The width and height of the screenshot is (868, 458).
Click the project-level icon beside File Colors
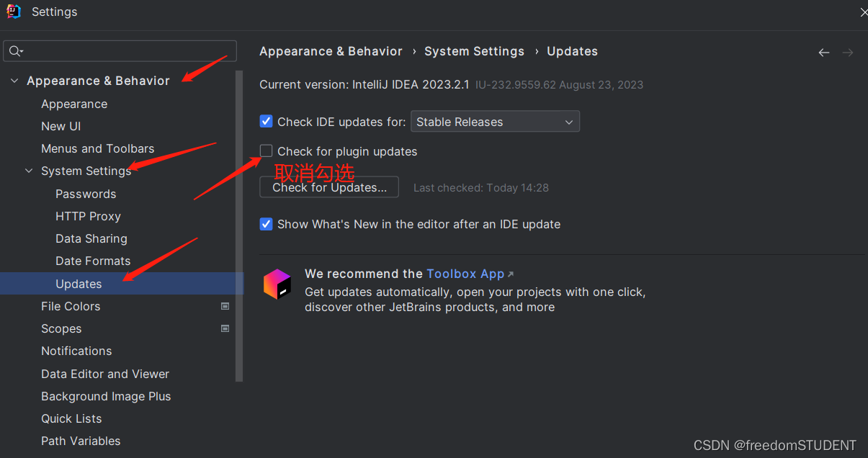click(x=225, y=305)
